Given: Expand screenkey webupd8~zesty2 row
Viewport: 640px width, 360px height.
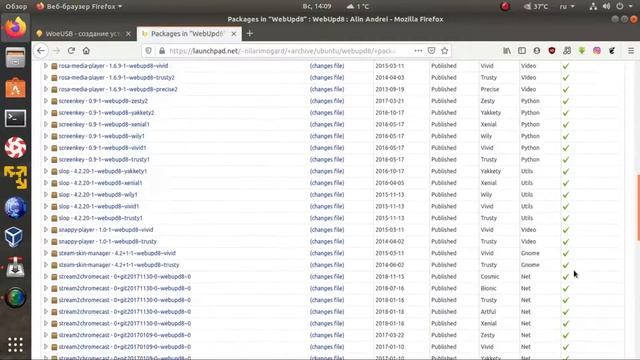Looking at the screenshot, I should click(x=46, y=101).
